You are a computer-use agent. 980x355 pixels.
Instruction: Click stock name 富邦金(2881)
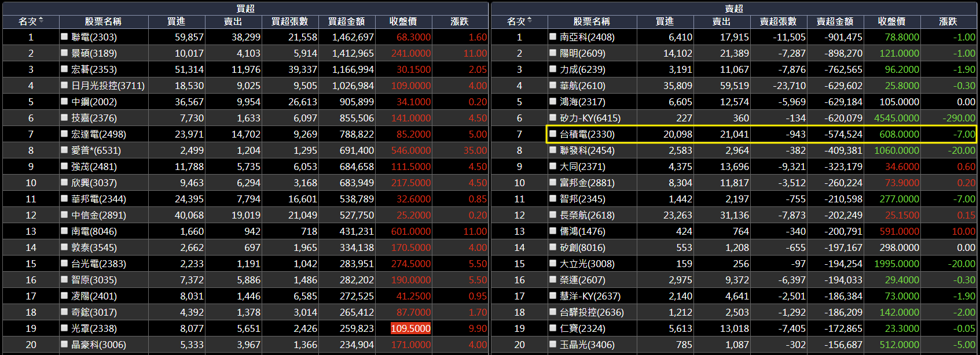point(587,183)
